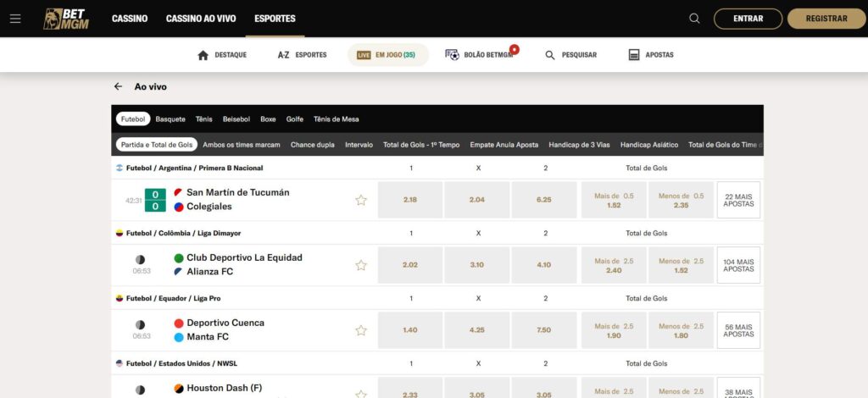Open Futebol / Colômbia / Liga Dimayor league link
This screenshot has height=398, width=868.
183,233
